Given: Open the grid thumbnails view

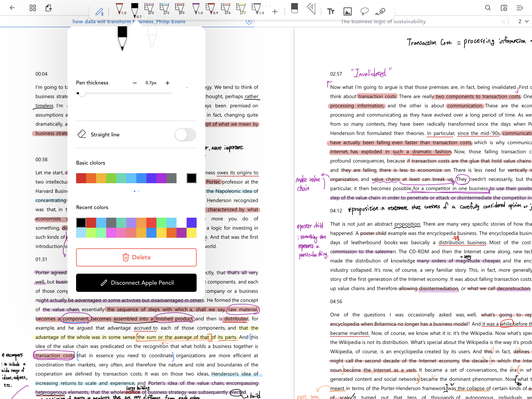Looking at the screenshot, I should pos(33,8).
